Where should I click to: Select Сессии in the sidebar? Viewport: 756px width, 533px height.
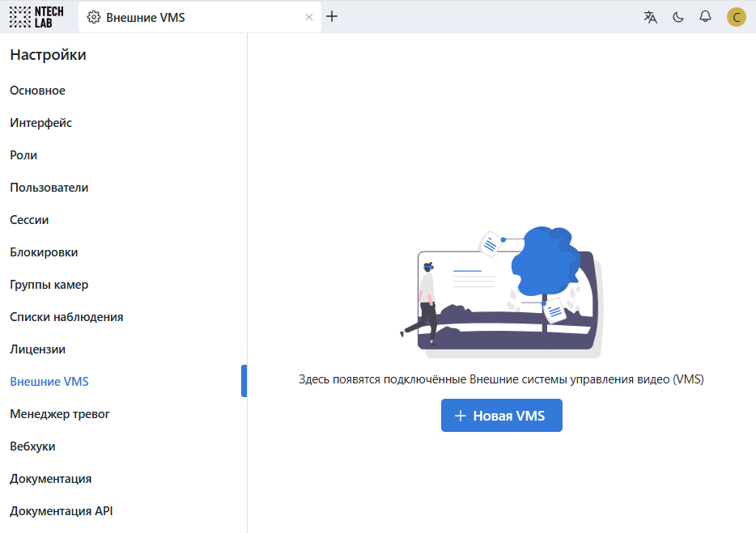coord(29,220)
